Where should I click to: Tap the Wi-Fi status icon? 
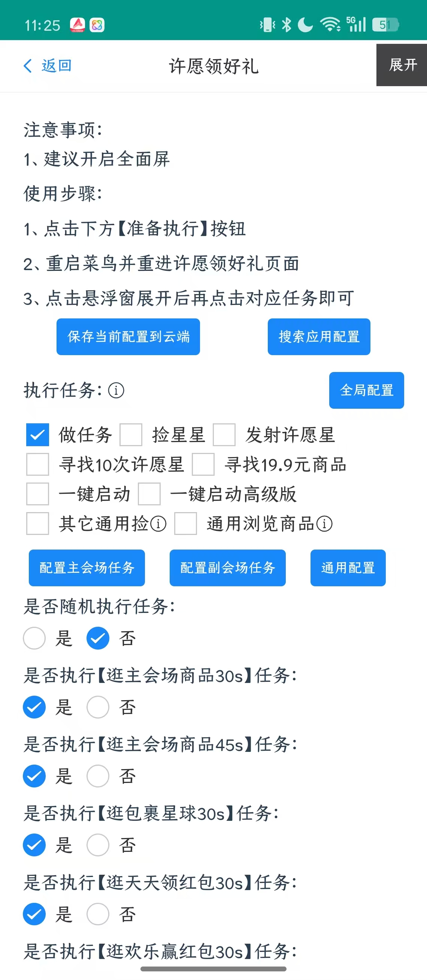coord(330,25)
